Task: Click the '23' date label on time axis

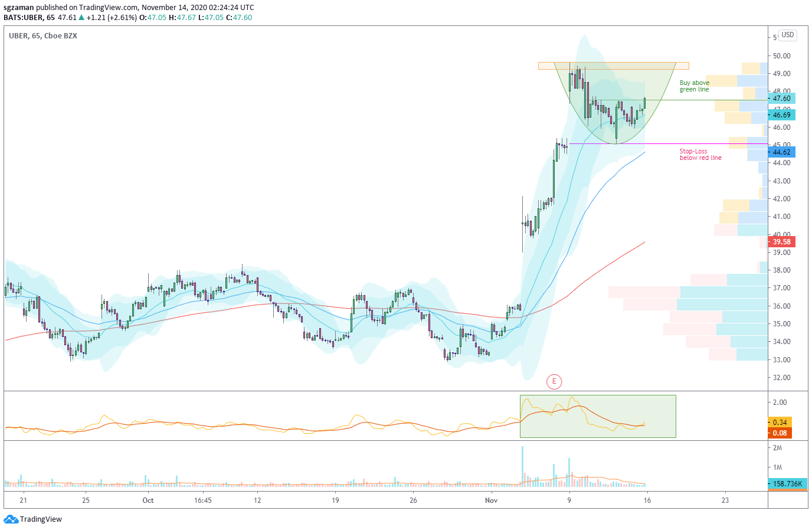Action: 725,500
